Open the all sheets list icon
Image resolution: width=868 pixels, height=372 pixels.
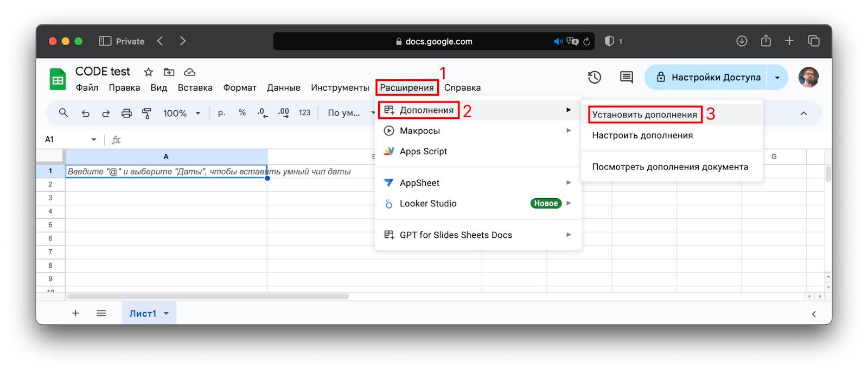point(101,313)
